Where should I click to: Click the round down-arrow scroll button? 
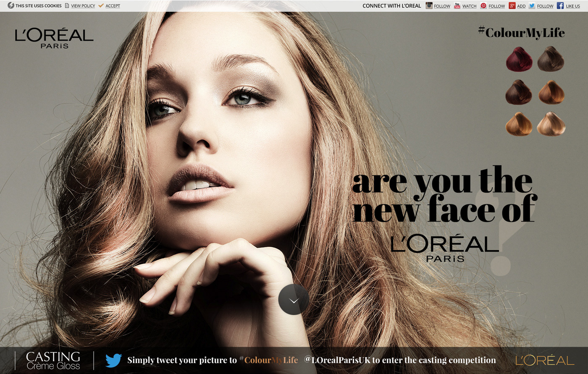(x=294, y=299)
